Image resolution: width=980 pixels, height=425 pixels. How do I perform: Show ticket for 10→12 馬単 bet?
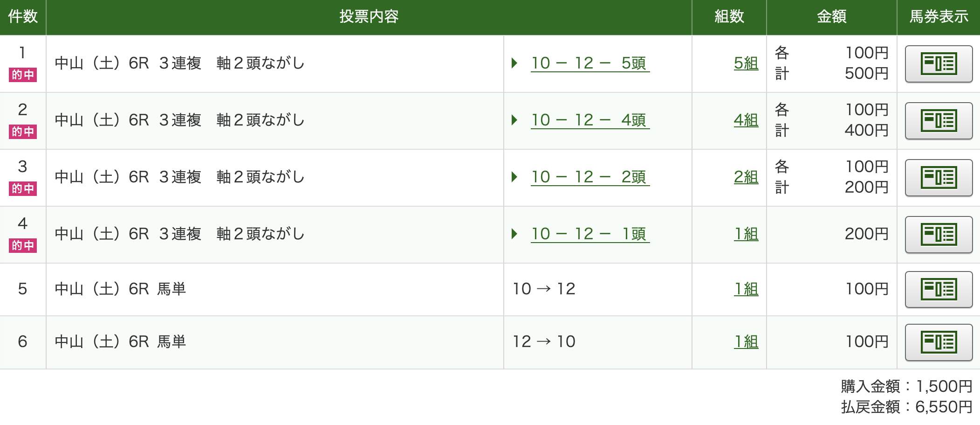pos(938,290)
